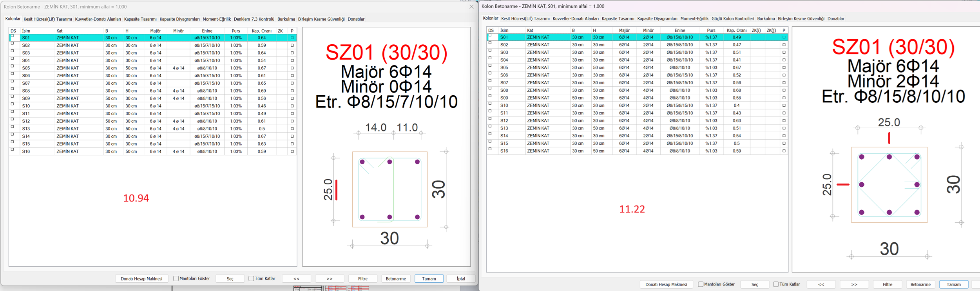Open Donatı Hesap Makinesi in left dialog
The image size is (980, 291).
point(141,279)
